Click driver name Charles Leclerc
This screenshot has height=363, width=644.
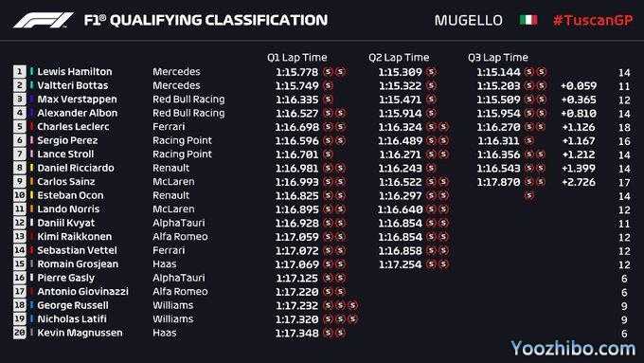pos(73,127)
